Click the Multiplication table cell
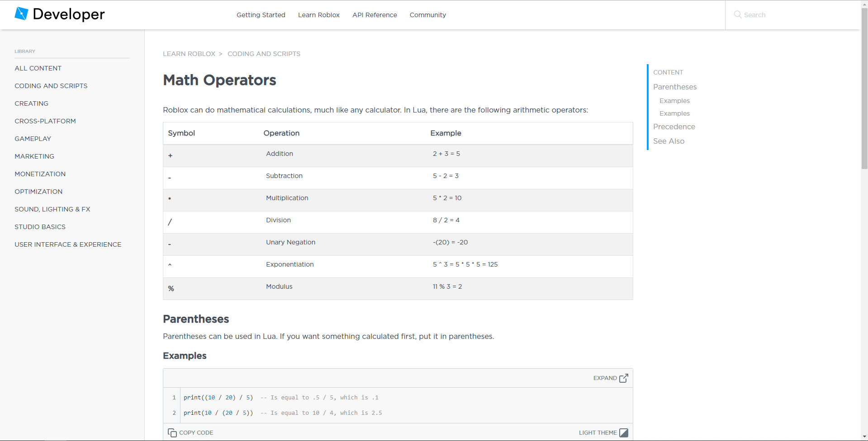The width and height of the screenshot is (868, 441). pyautogui.click(x=287, y=198)
